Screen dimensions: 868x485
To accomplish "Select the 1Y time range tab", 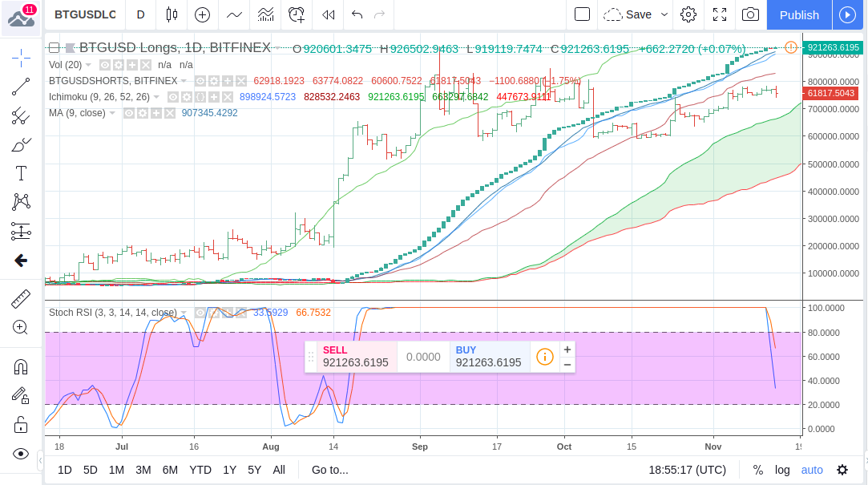I will [x=229, y=470].
